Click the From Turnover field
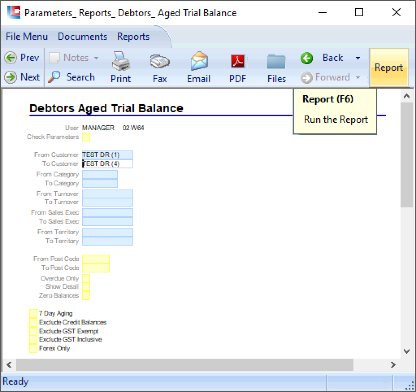This screenshot has height=392, width=416. click(x=107, y=194)
